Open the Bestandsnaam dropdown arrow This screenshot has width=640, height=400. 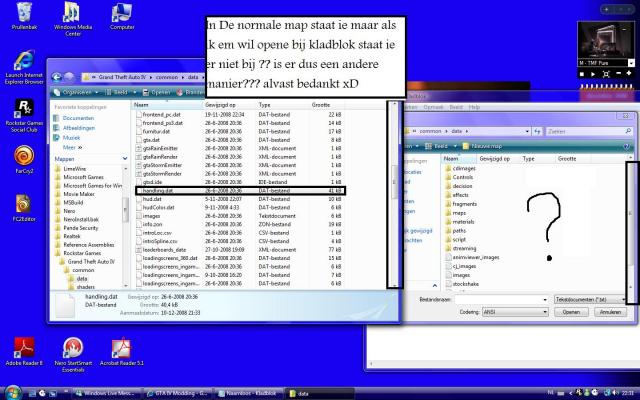[545, 300]
